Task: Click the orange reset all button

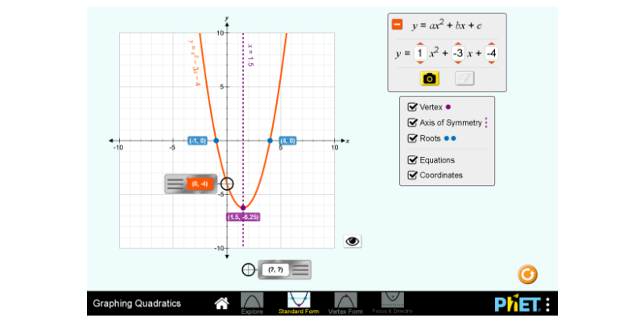Action: (x=527, y=275)
